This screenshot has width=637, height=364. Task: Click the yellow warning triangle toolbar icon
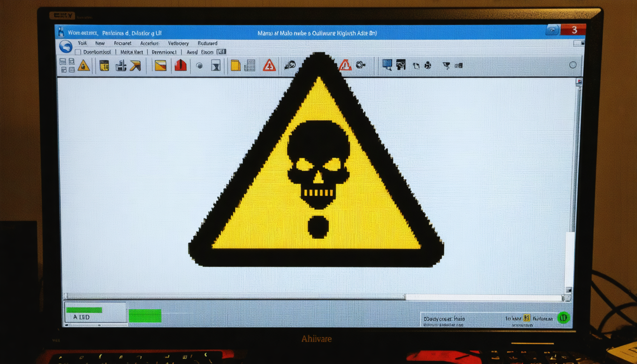point(83,65)
